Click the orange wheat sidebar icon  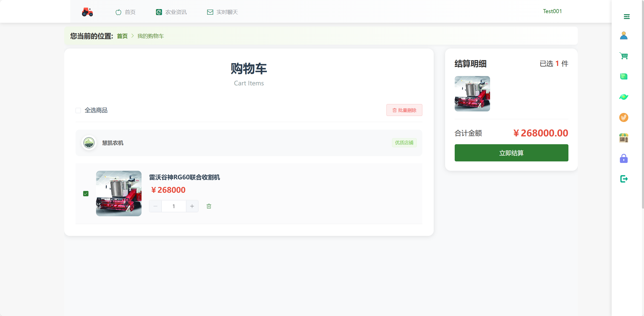click(x=624, y=117)
